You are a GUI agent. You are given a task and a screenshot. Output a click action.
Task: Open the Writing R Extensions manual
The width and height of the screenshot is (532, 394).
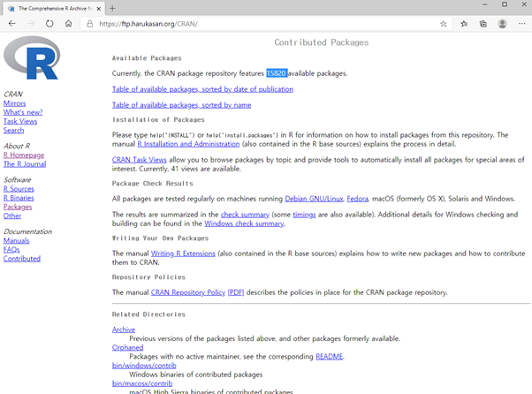pos(183,254)
